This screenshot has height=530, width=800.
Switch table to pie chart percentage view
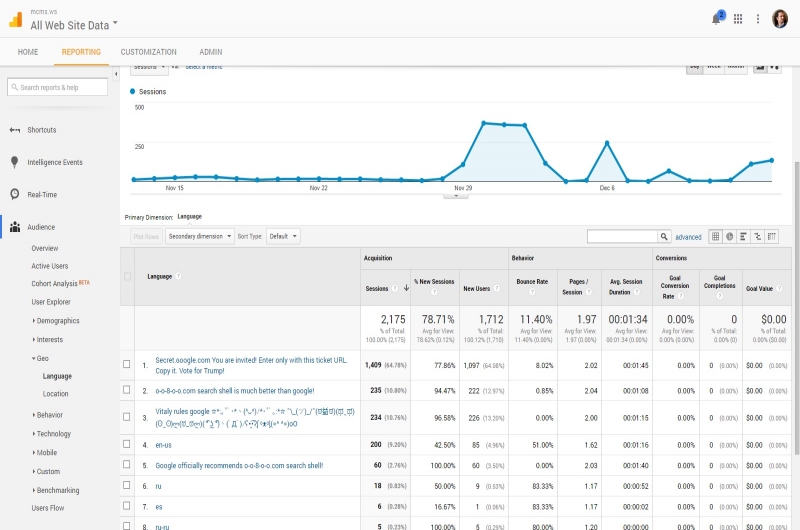(729, 236)
